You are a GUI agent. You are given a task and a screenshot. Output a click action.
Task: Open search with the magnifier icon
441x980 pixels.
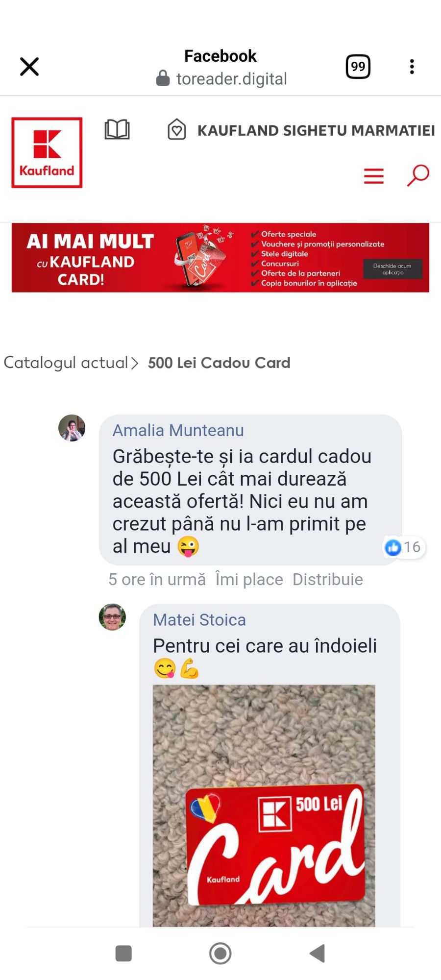click(418, 175)
